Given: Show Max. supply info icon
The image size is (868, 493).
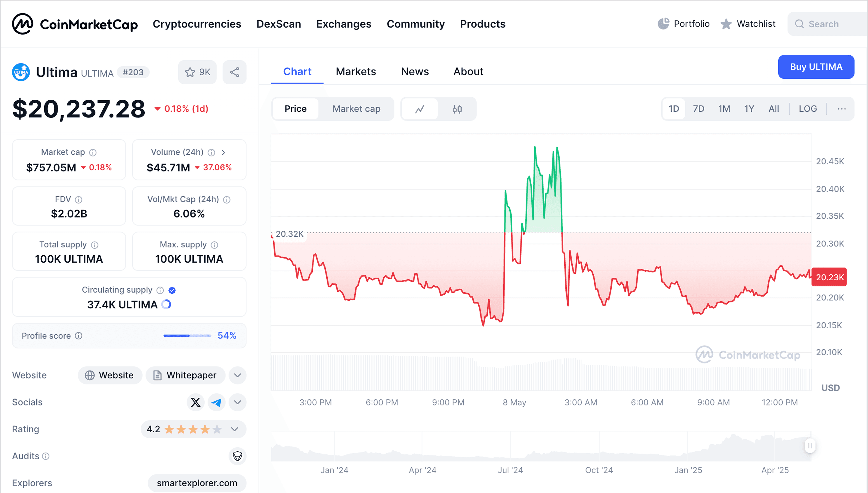Looking at the screenshot, I should [x=215, y=245].
